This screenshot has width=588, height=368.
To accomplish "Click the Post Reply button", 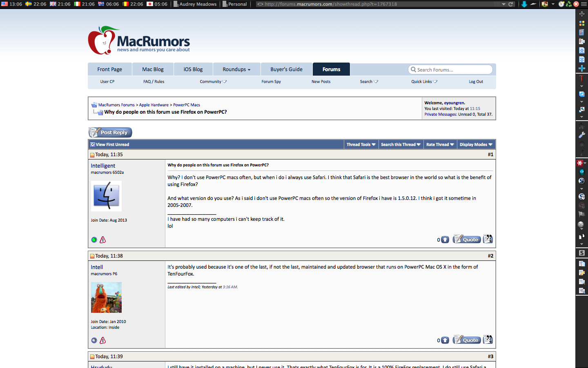I will [x=110, y=132].
